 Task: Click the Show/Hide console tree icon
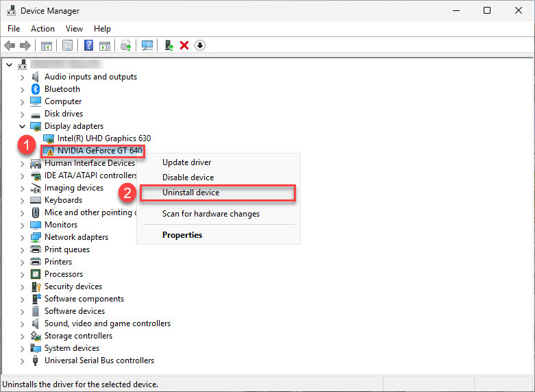tap(47, 46)
